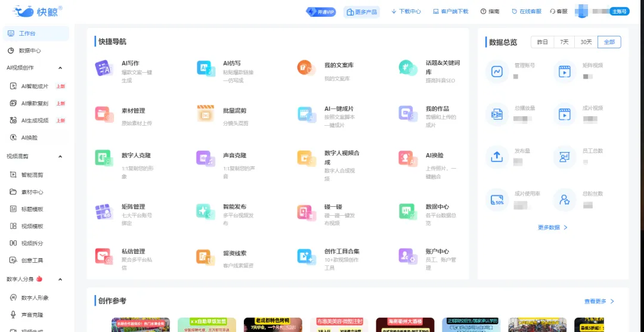Viewport: 644px width, 332px height.
Task: Open the 数字人克隆 green icon
Action: [x=103, y=158]
